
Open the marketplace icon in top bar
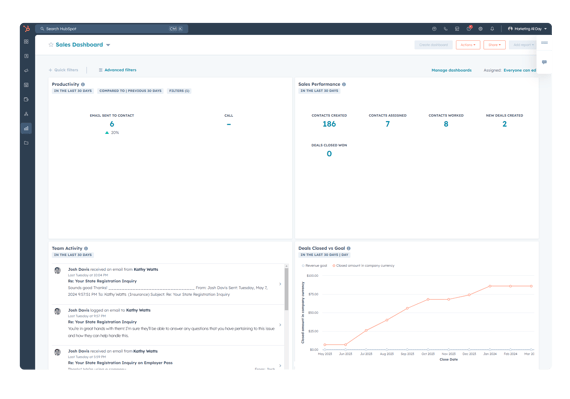pos(457,29)
